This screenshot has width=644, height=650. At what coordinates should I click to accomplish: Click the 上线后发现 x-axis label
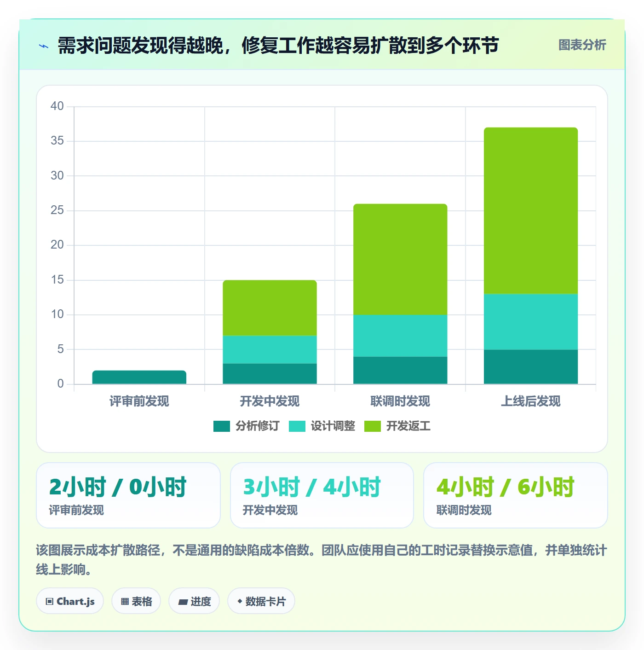coord(531,401)
